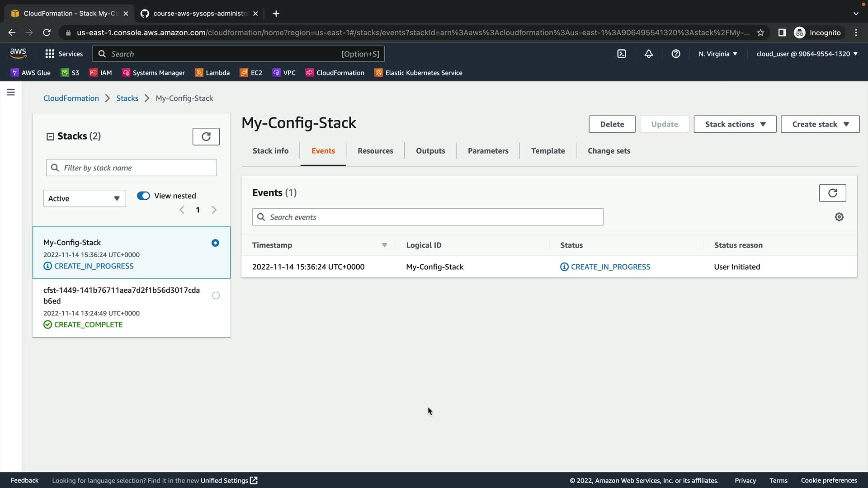The image size is (868, 488).
Task: Click the Delete stack button
Action: tap(612, 124)
